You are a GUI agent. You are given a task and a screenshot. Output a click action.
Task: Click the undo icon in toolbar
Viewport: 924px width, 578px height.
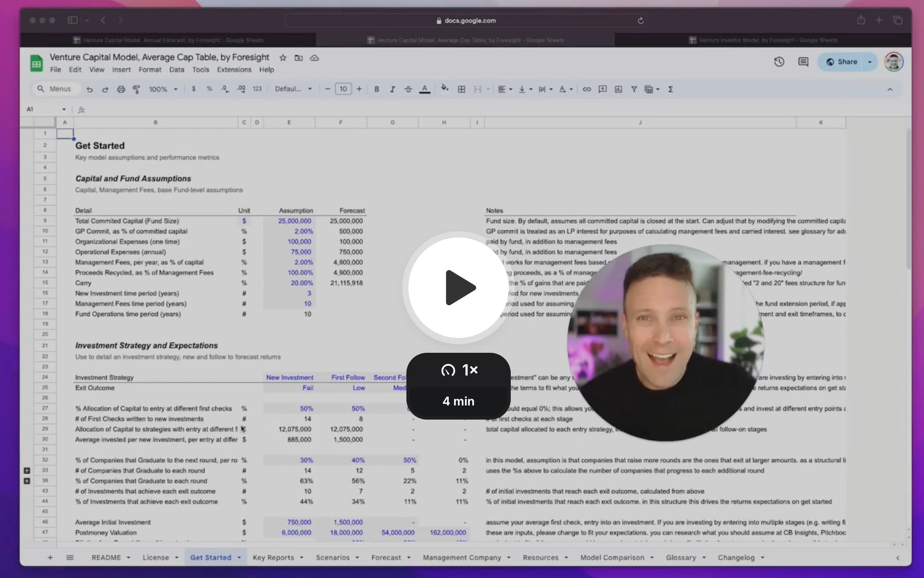click(x=89, y=89)
